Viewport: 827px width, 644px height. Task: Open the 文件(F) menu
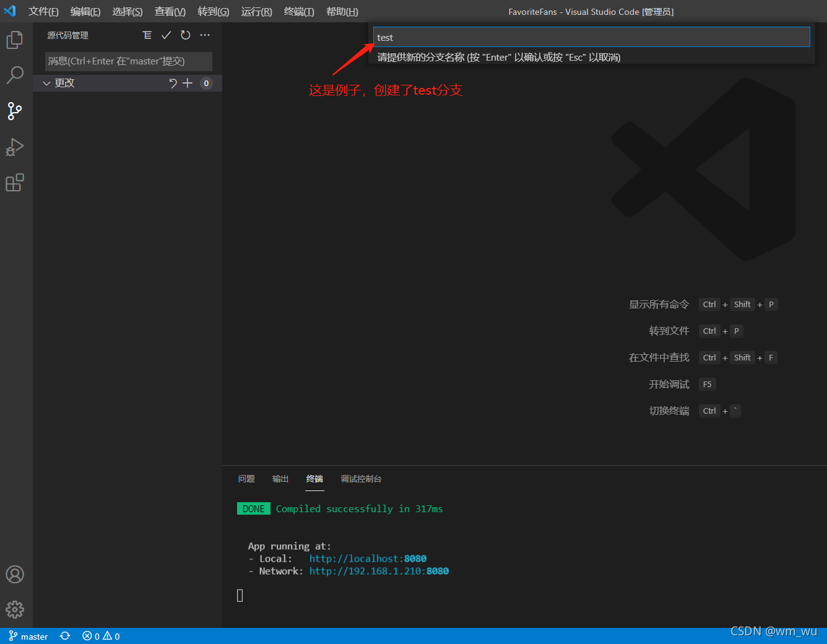[x=43, y=12]
